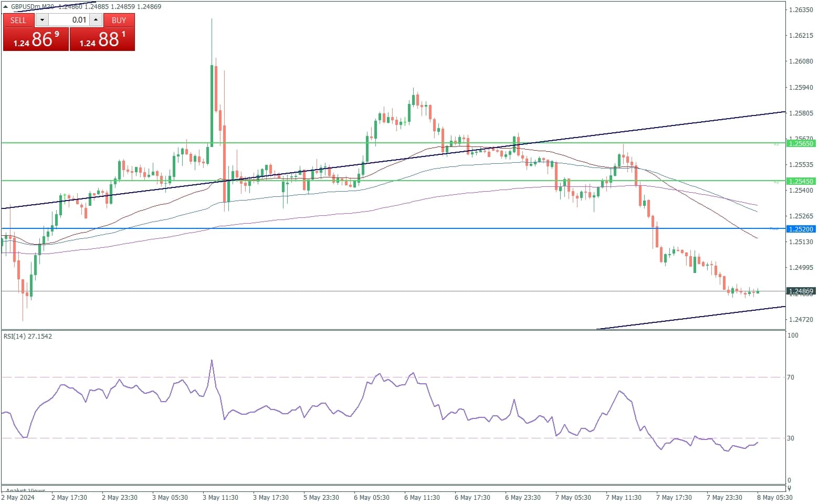The image size is (819, 504).
Task: Click the 1.25940 price axis label
Action: [x=801, y=88]
